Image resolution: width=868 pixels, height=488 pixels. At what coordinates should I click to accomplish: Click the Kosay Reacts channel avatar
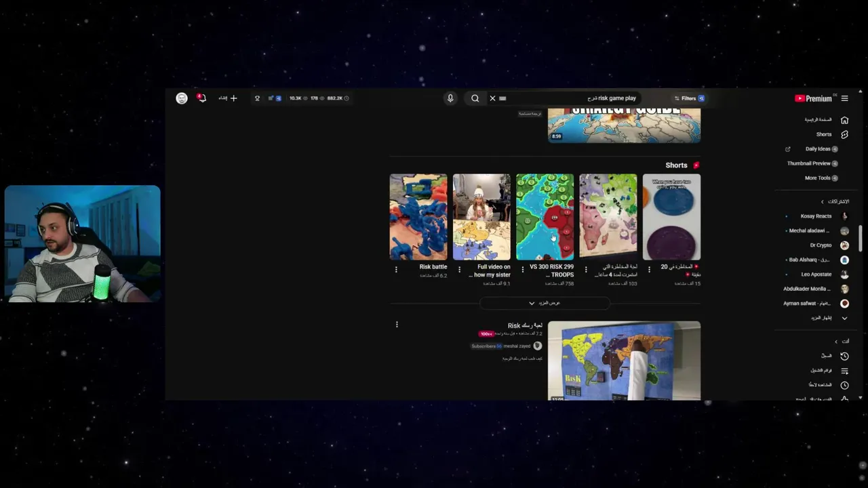pos(844,216)
